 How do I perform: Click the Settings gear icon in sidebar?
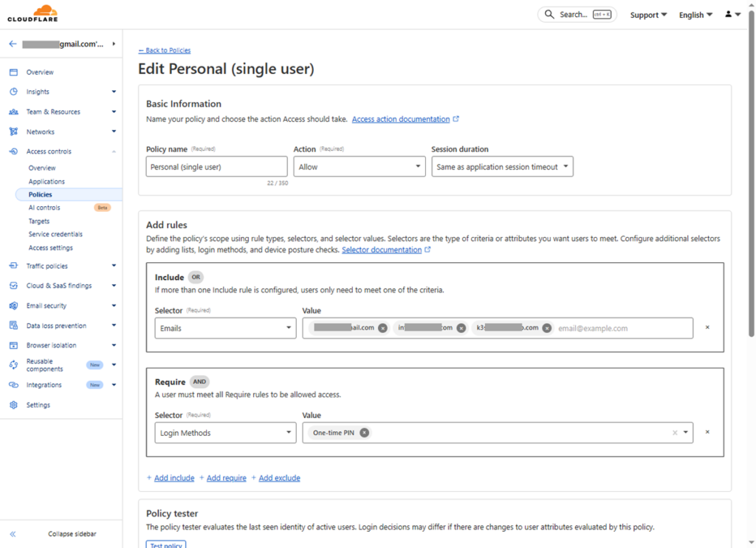coord(13,405)
